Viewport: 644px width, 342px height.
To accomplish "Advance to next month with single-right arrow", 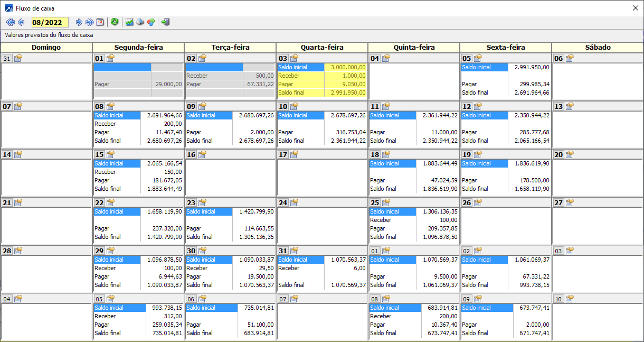I will click(79, 22).
